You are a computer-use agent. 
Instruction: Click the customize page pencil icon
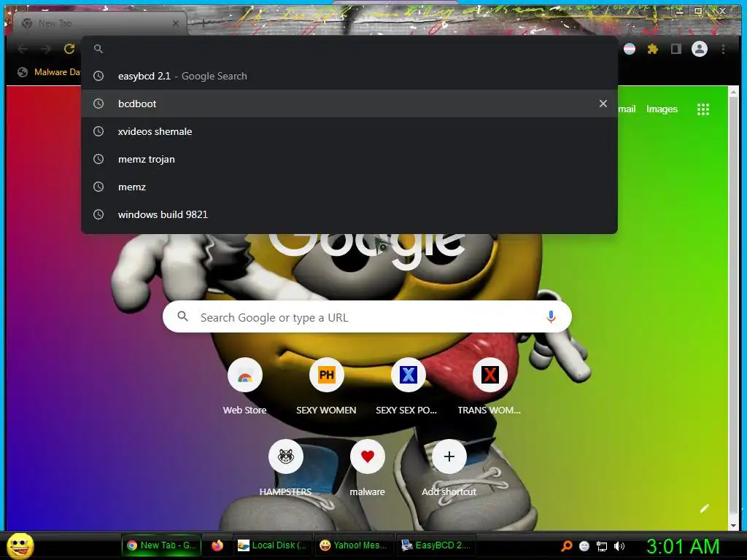pos(705,508)
